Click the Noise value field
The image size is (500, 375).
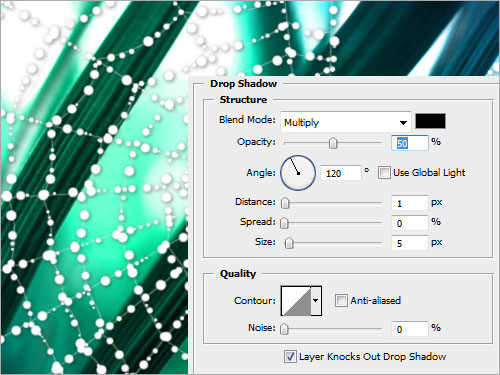pyautogui.click(x=410, y=329)
